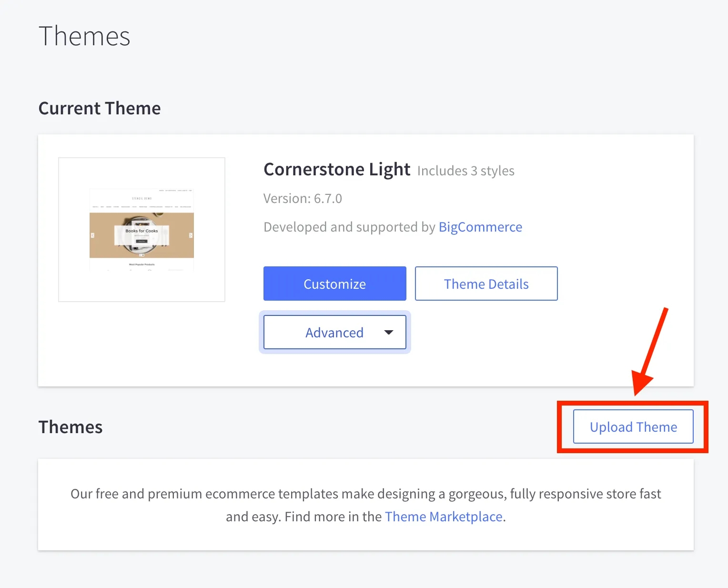This screenshot has height=588, width=728.
Task: Click the caret arrow in Advanced
Action: pos(389,332)
